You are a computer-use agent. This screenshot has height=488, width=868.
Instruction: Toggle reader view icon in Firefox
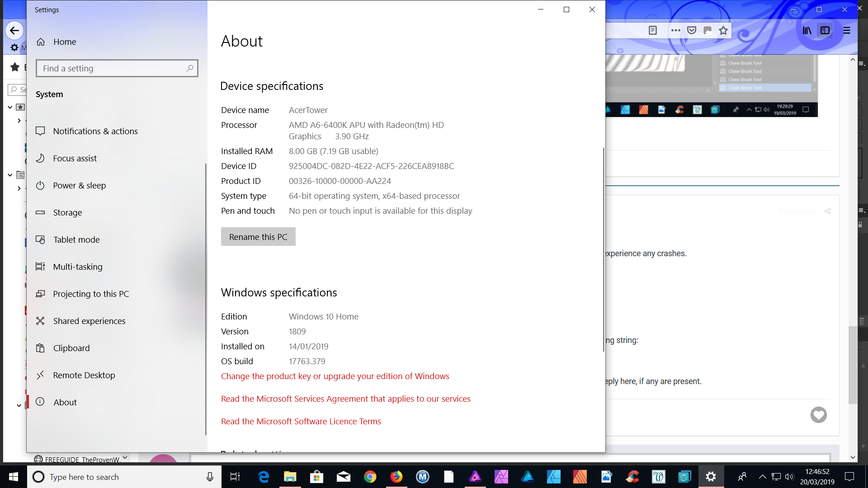pyautogui.click(x=653, y=30)
